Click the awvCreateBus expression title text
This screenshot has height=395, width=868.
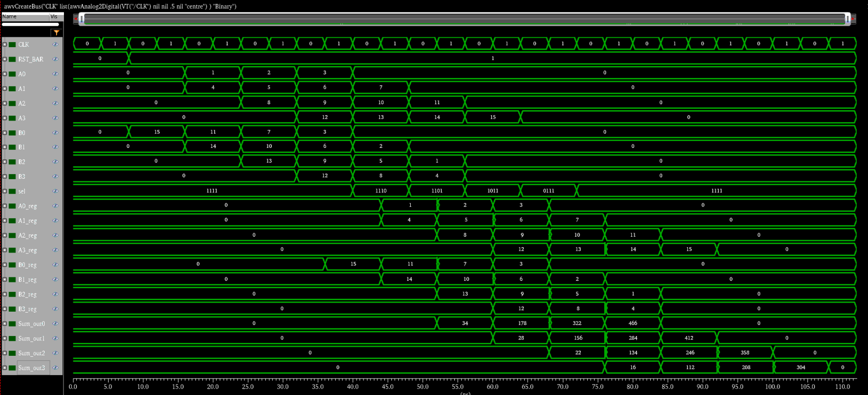point(120,6)
